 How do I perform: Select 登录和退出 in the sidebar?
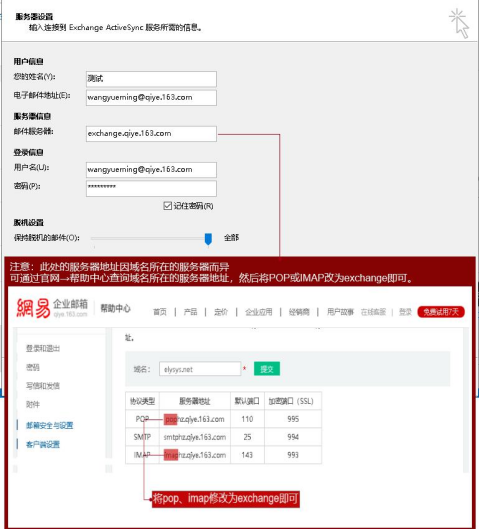[x=43, y=348]
